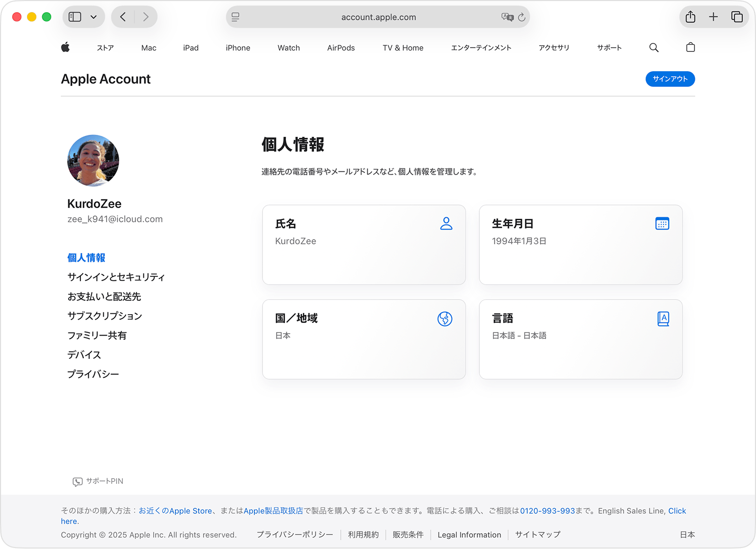Click the language book icon in 言語 card
756x549 pixels.
point(663,319)
